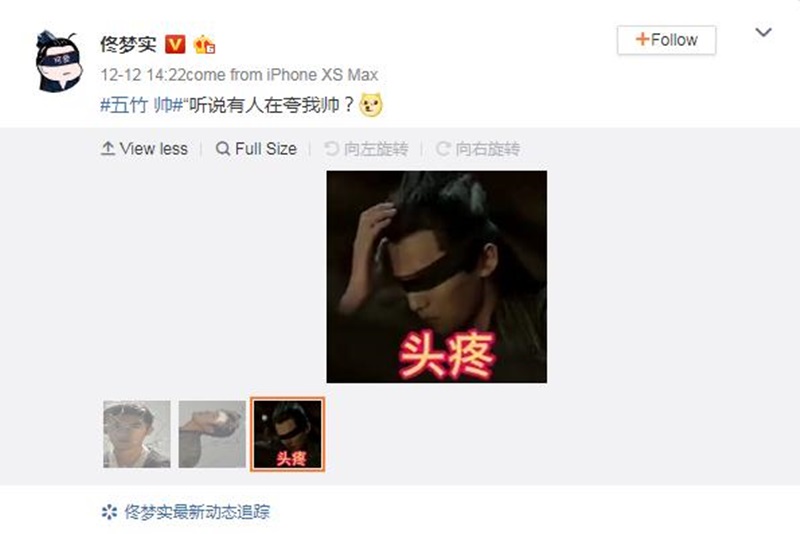Follow this Weibo user

(x=666, y=40)
